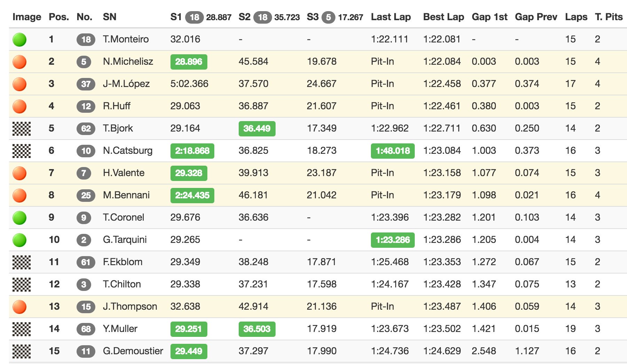Click the orange status dot for J-M.López

point(19,84)
